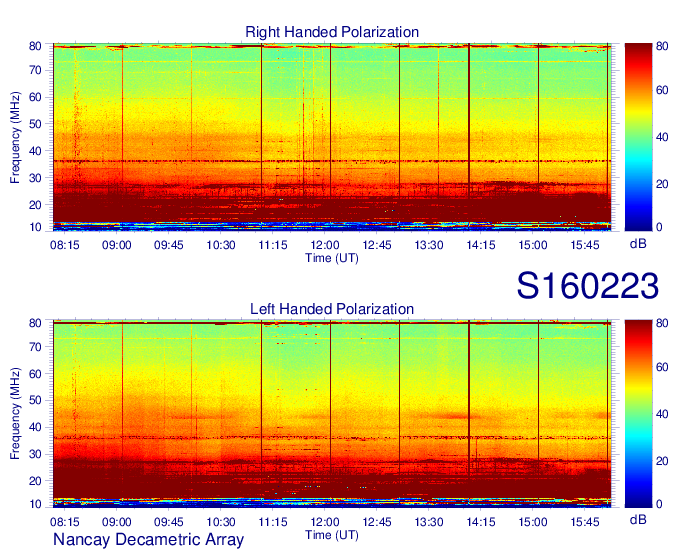
Task: Click the '0' dB tick on lower colorbar
Action: click(x=660, y=504)
